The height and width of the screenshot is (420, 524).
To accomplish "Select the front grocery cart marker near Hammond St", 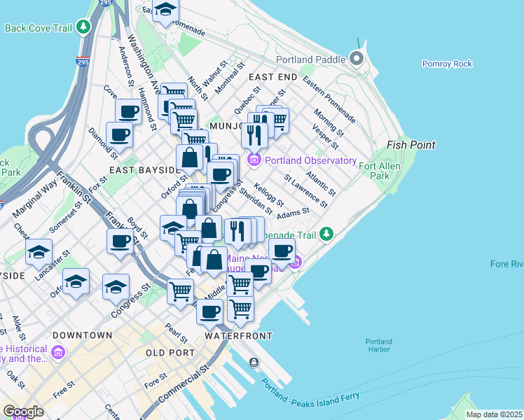I will (x=184, y=120).
